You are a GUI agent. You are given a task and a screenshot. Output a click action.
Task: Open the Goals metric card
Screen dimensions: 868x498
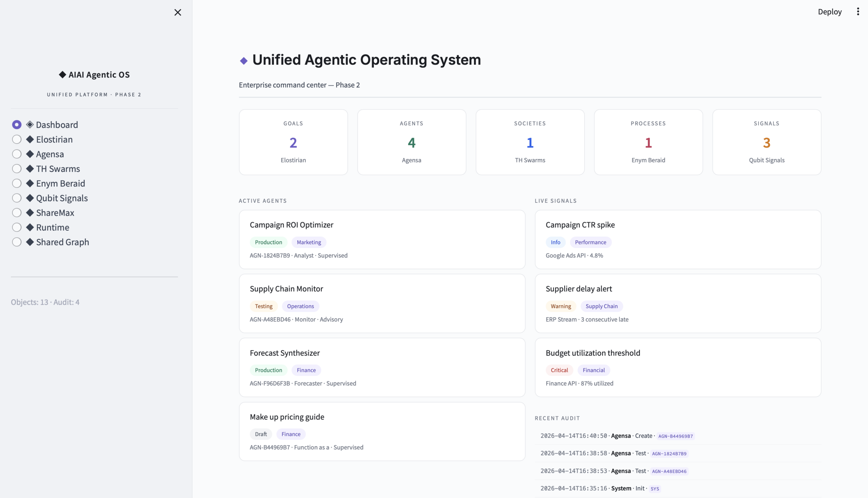pos(293,142)
